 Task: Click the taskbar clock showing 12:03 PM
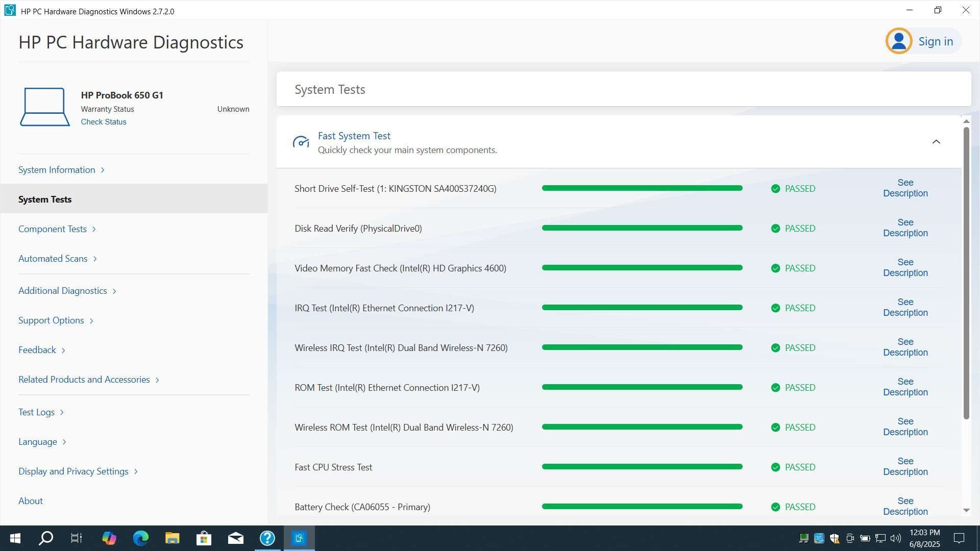click(x=924, y=538)
